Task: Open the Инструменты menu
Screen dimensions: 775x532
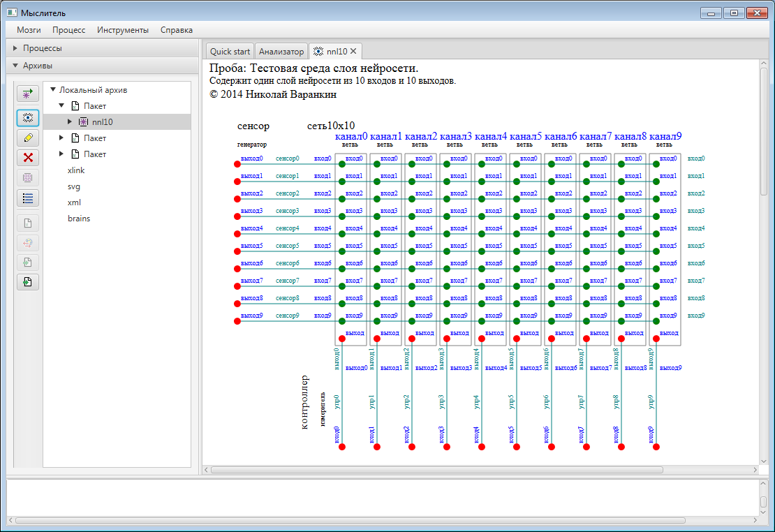Action: tap(123, 30)
